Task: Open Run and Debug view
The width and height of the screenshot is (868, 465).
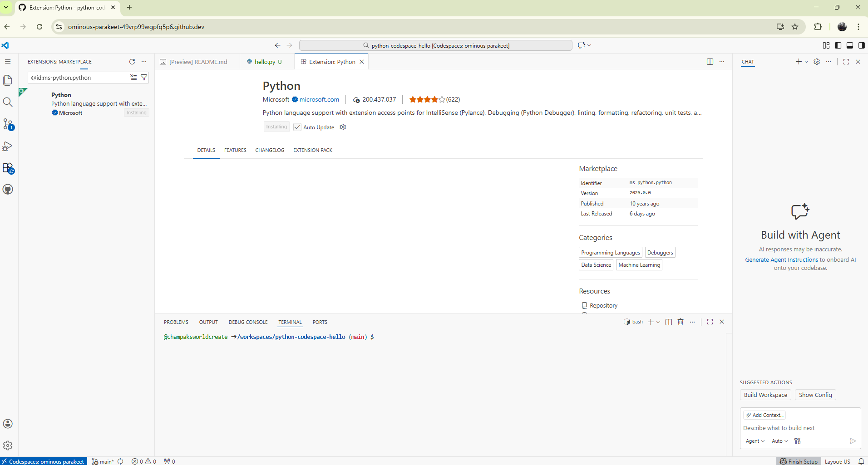Action: click(8, 146)
